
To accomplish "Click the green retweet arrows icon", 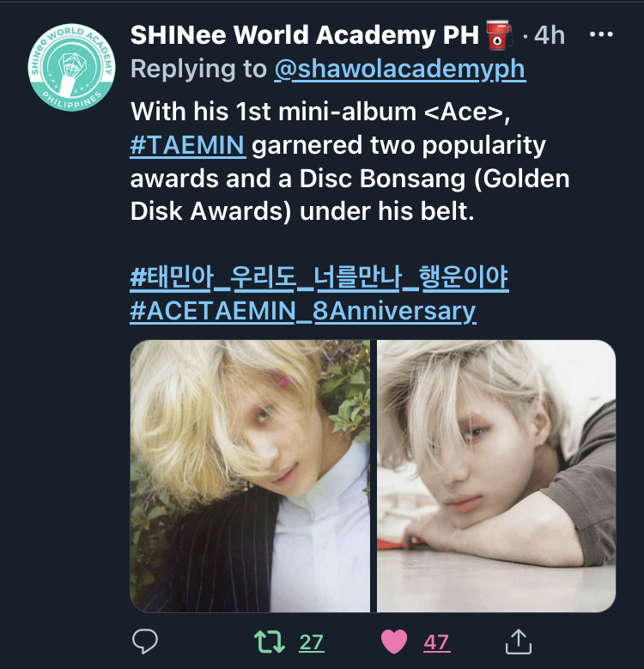I will coord(270,642).
